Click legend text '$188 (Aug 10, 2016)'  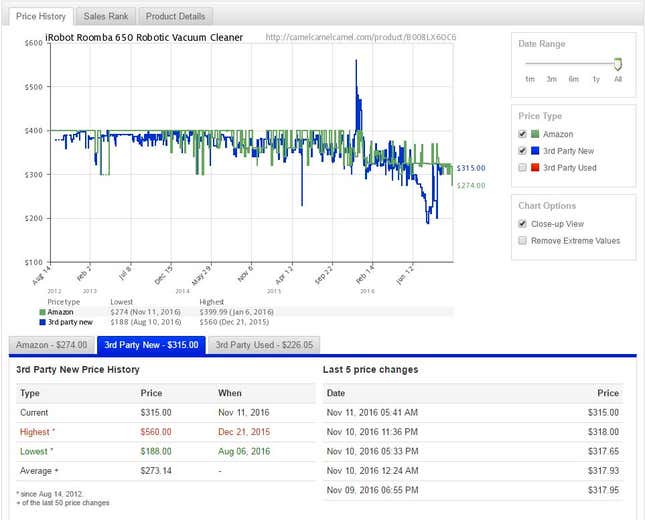pyautogui.click(x=146, y=322)
